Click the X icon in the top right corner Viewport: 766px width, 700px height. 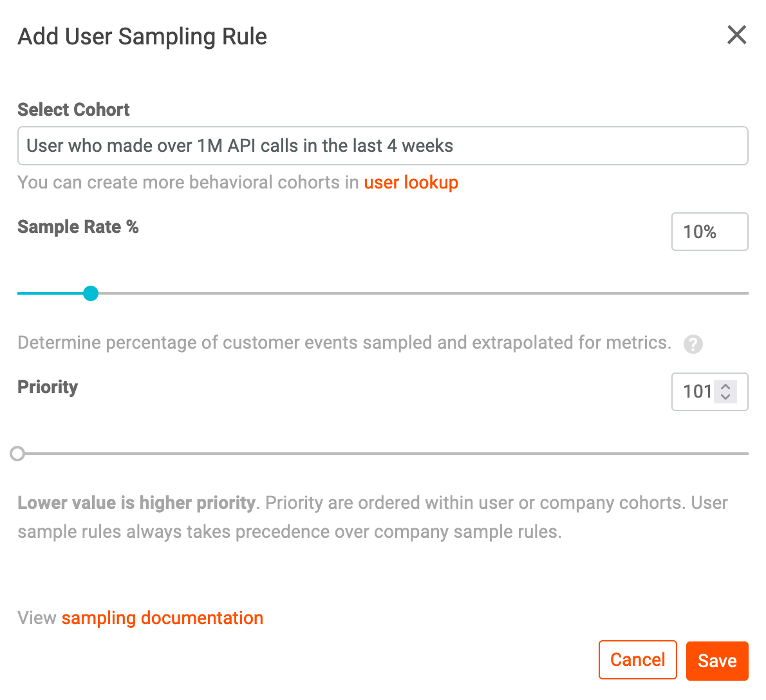point(736,35)
